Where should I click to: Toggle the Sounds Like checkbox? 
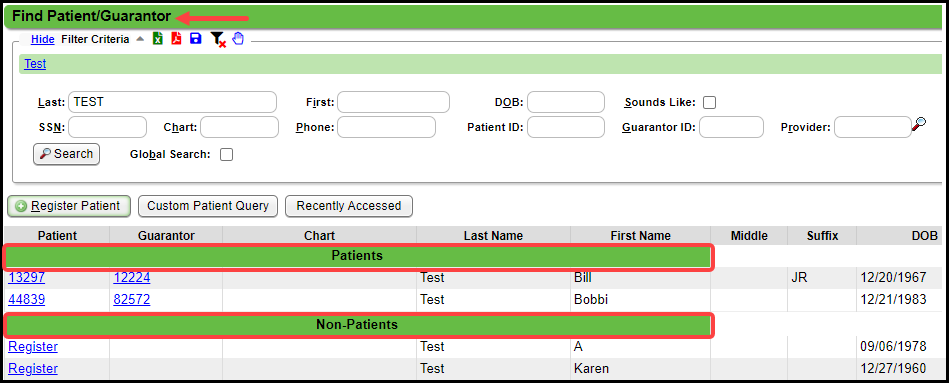coord(709,102)
